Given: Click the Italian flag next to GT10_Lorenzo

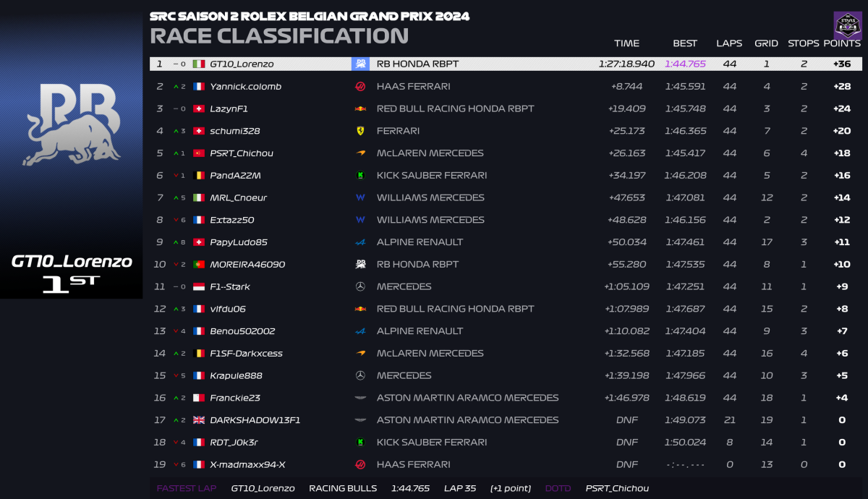Looking at the screenshot, I should (198, 64).
